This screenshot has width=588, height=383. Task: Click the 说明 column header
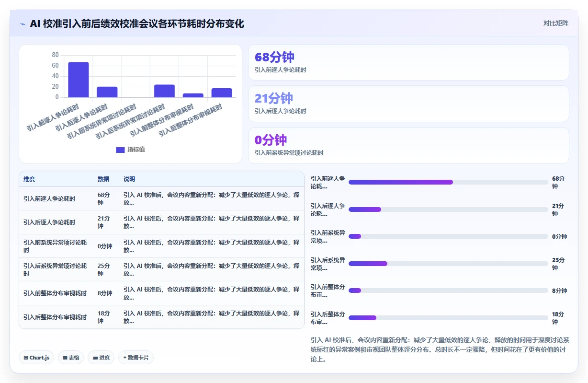pos(129,179)
